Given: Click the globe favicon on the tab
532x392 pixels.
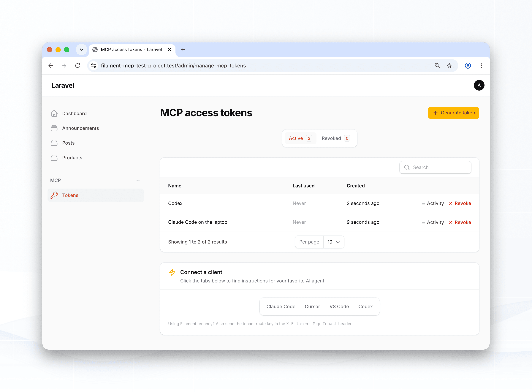Looking at the screenshot, I should [x=95, y=50].
